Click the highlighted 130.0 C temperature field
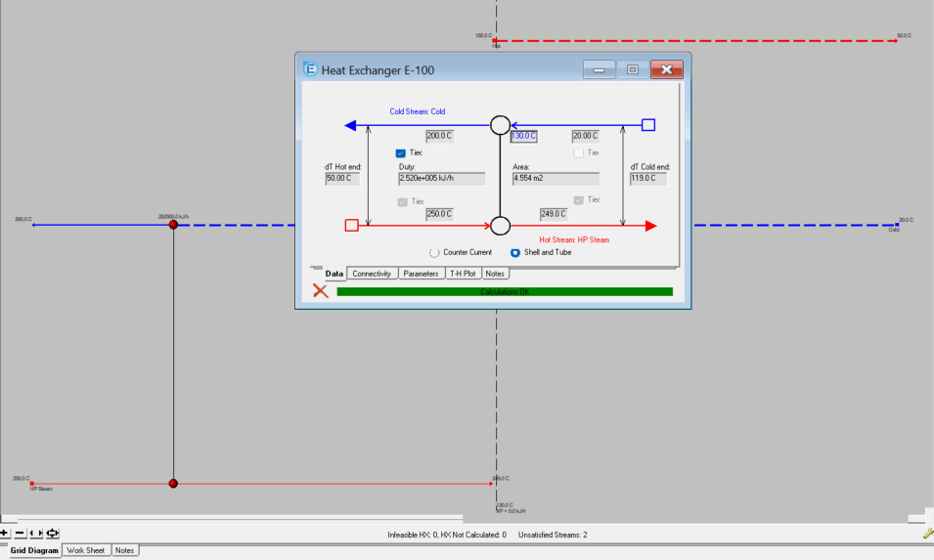 coord(523,136)
